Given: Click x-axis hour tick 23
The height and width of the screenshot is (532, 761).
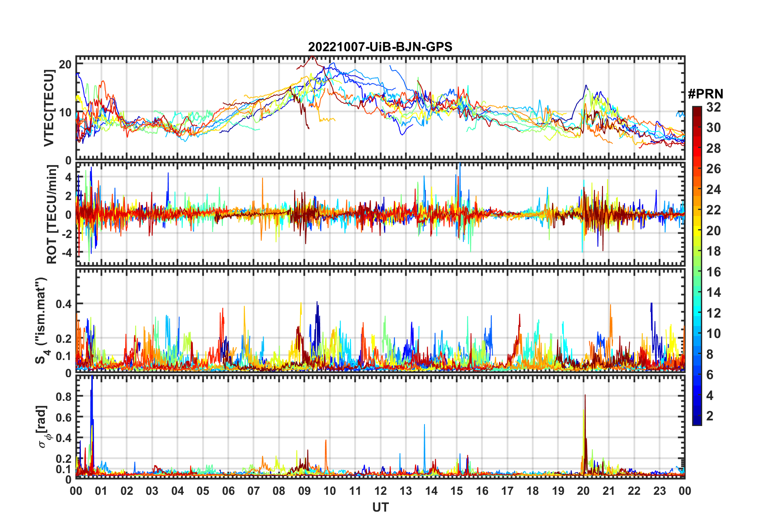Looking at the screenshot, I should pos(659,491).
